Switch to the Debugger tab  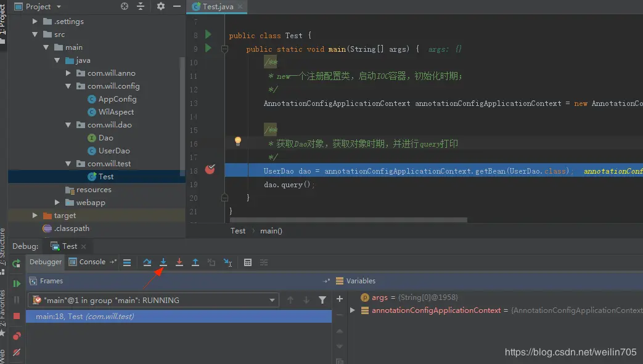[45, 262]
